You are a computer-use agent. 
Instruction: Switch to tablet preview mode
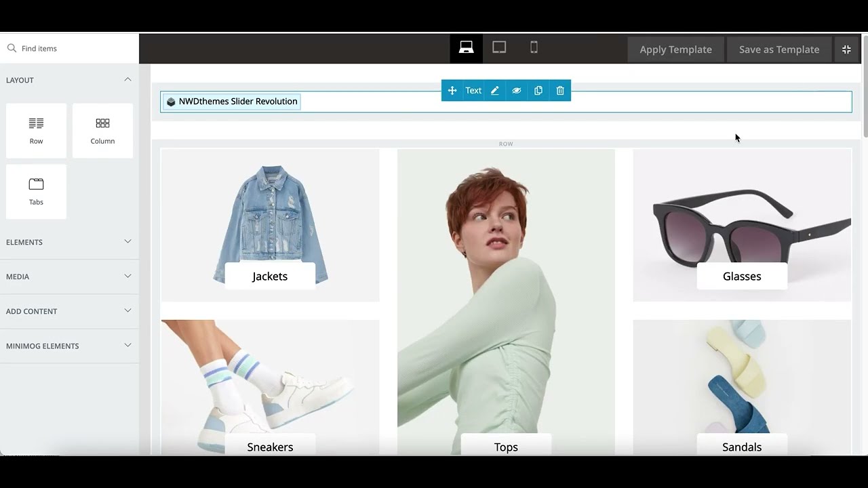click(x=499, y=48)
